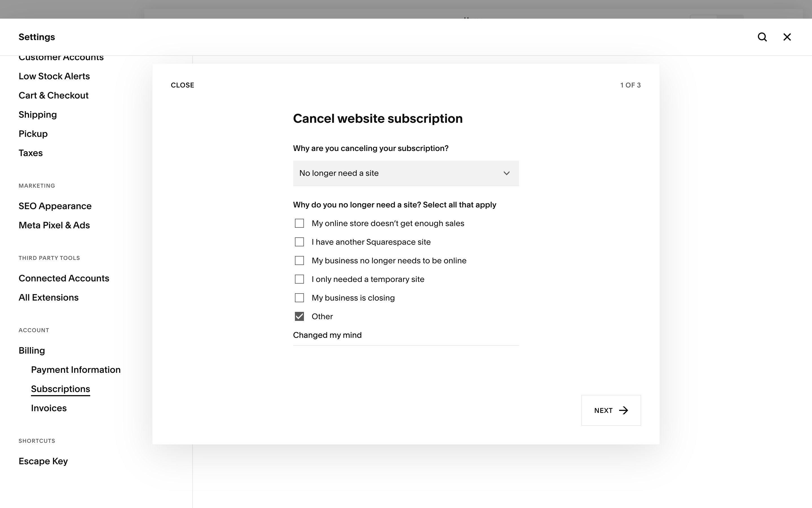Open SEO Appearance settings
The image size is (812, 508).
coord(55,206)
